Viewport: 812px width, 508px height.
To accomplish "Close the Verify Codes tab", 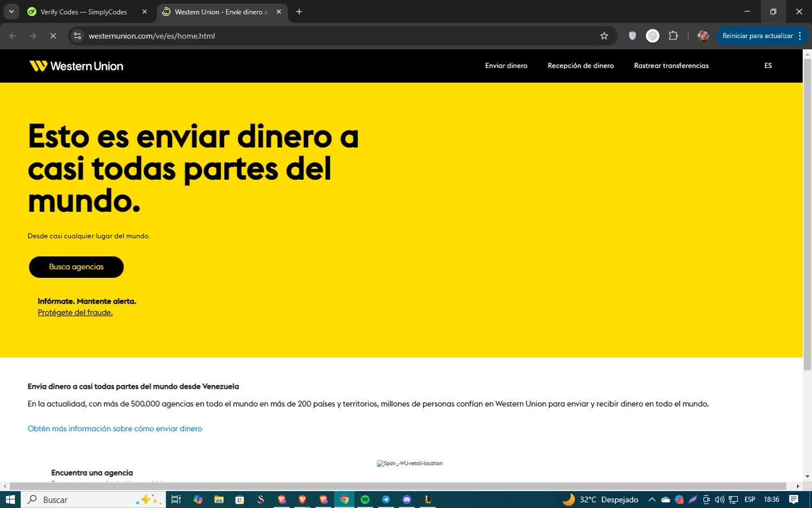I will (x=145, y=12).
